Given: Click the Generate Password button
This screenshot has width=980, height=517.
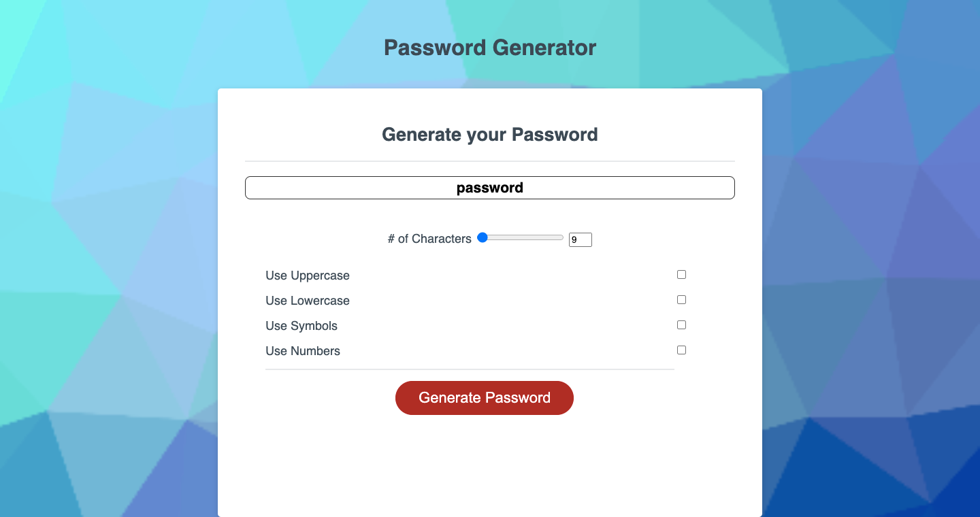Looking at the screenshot, I should tap(484, 398).
